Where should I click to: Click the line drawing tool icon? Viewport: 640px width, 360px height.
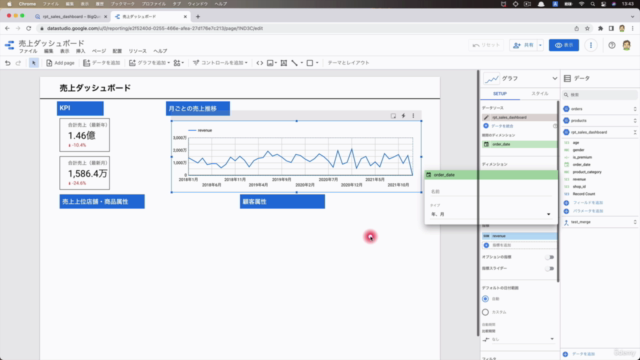click(x=295, y=63)
